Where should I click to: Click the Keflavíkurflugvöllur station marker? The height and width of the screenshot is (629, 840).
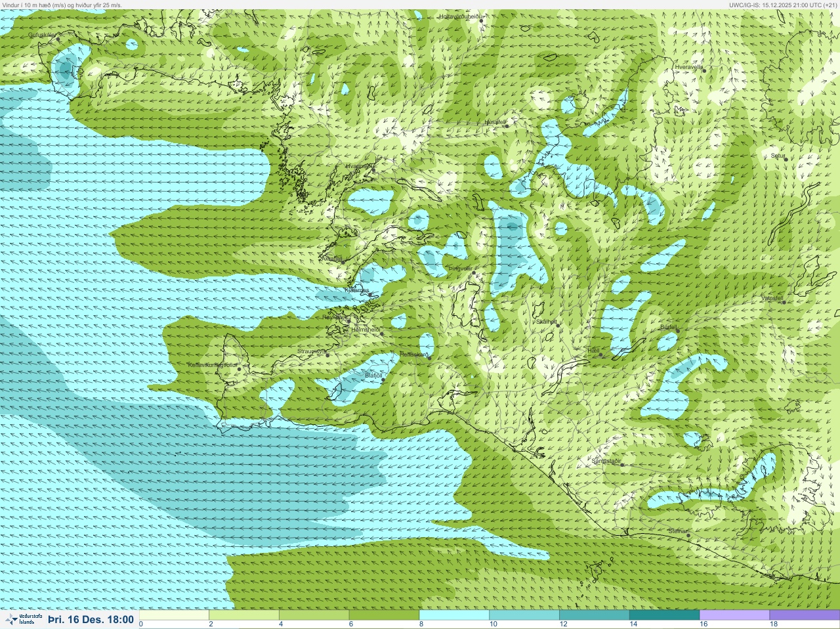(240, 369)
